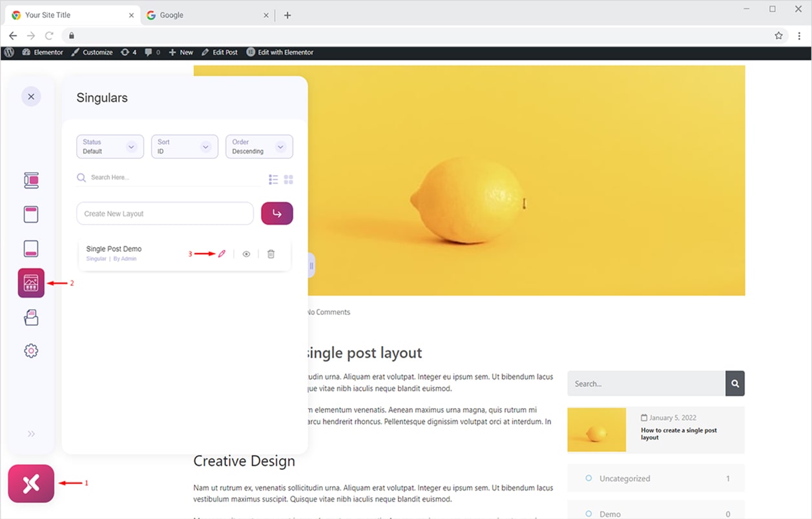Open Chrome three-dot menu

point(799,36)
